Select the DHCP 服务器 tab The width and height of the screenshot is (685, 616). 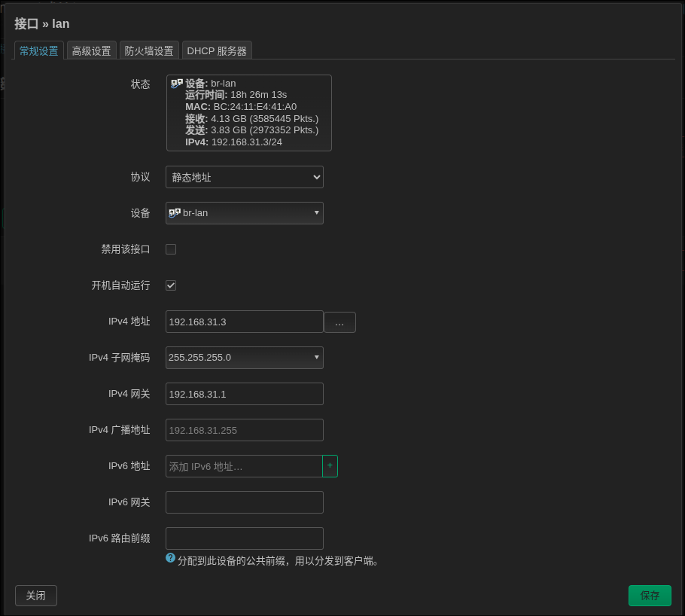(x=217, y=50)
